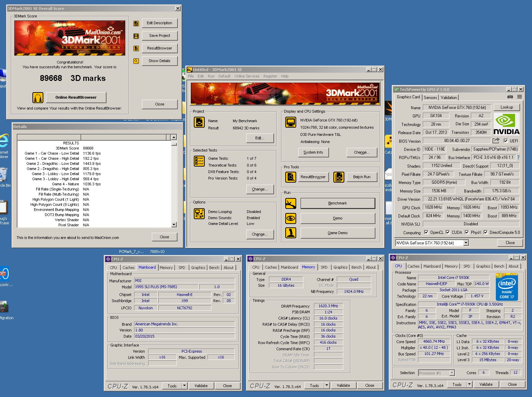The width and height of the screenshot is (532, 397).
Task: Click the Online ResultBrowser chess-piece icon
Action: point(38,98)
